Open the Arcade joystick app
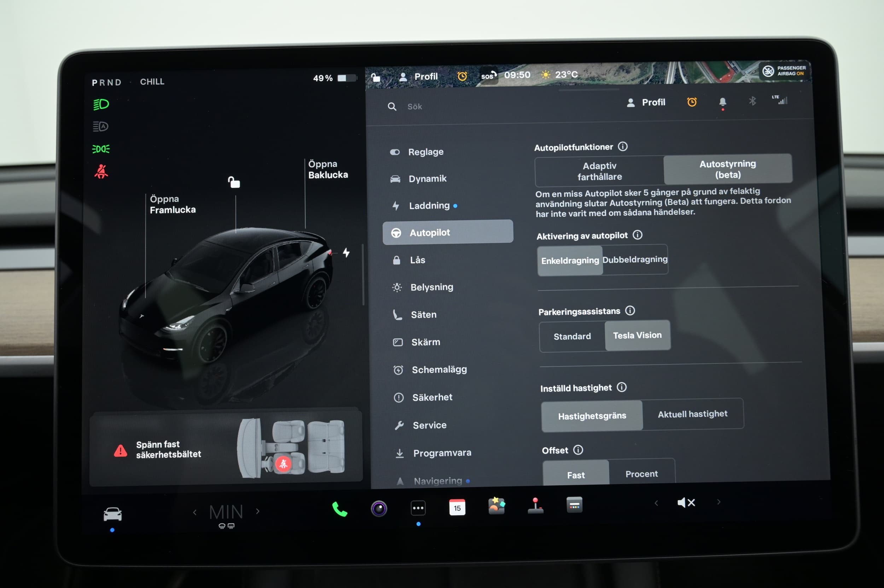This screenshot has height=588, width=884. tap(536, 506)
